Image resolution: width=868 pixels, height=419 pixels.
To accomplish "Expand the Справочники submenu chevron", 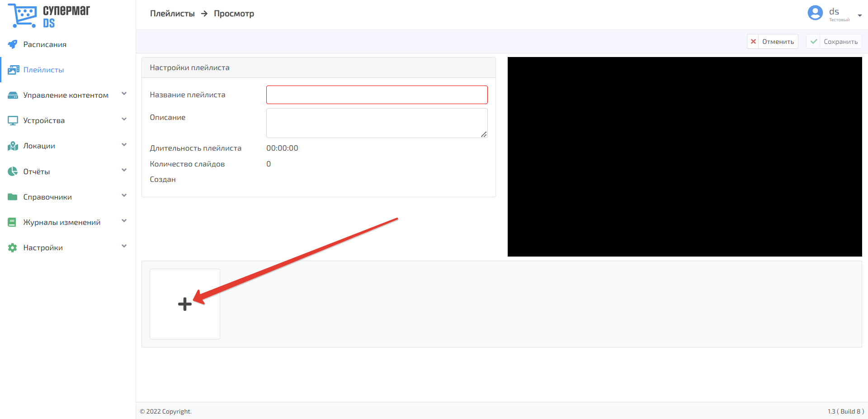I will (x=124, y=195).
